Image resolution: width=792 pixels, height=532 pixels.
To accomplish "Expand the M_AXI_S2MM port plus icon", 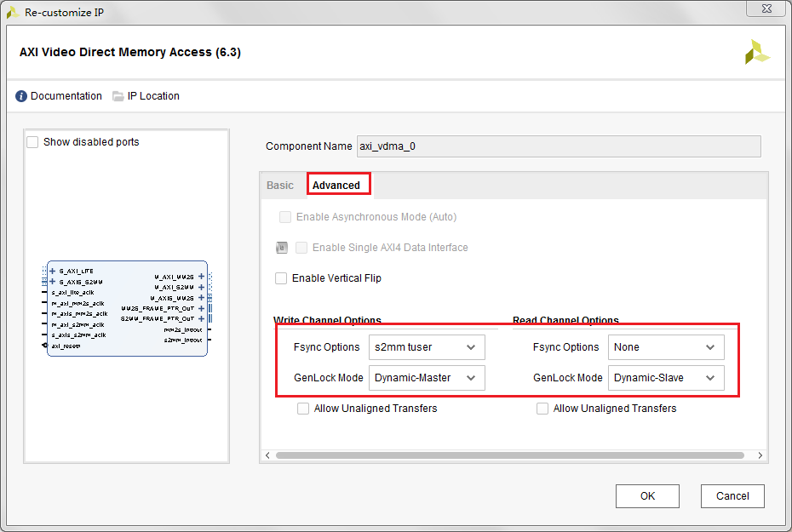I will 201,287.
